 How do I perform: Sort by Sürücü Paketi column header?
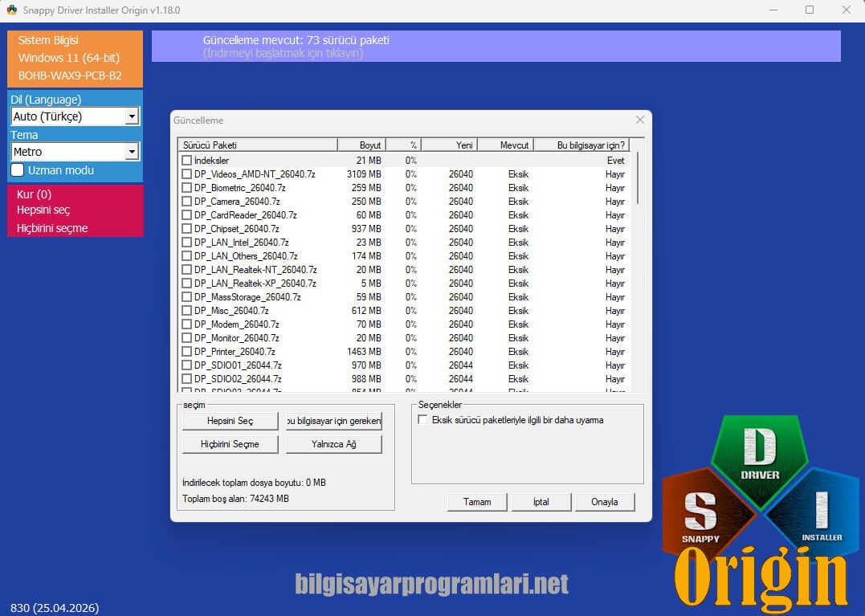click(258, 145)
